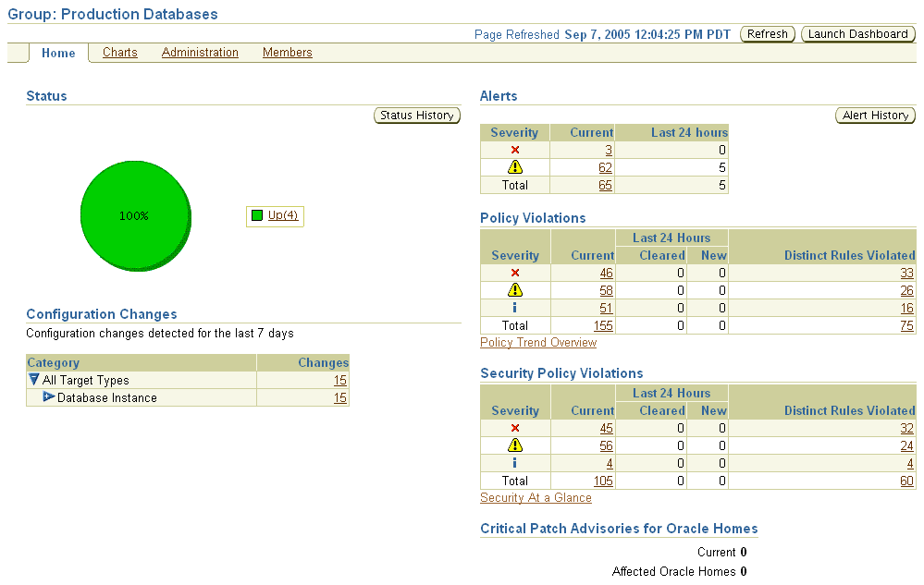Click the red X icon in Policy Violations
The image size is (924, 585).
[515, 273]
